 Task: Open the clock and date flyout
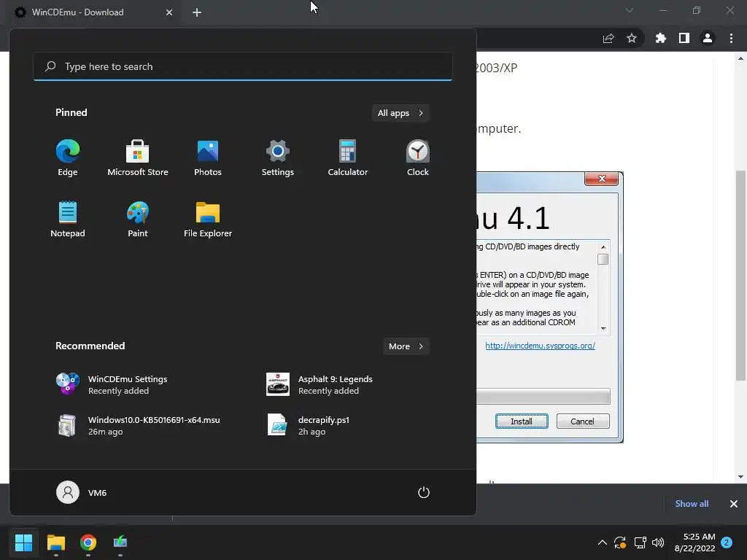[695, 542]
